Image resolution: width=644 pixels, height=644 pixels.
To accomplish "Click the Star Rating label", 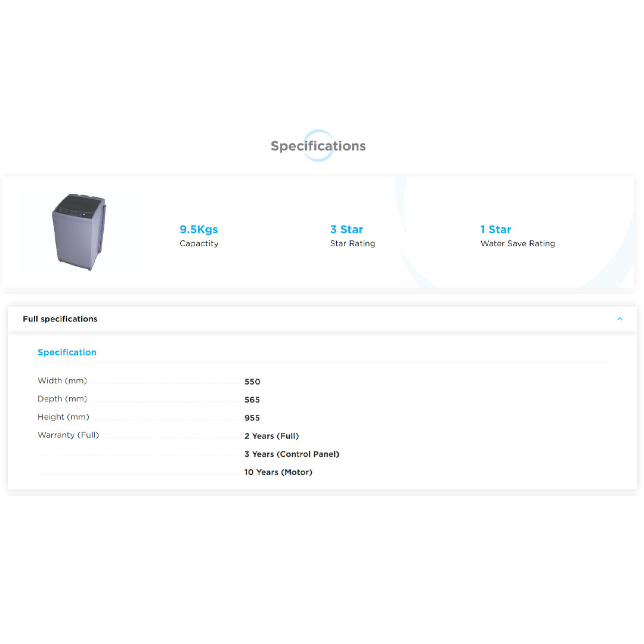I will coord(352,244).
